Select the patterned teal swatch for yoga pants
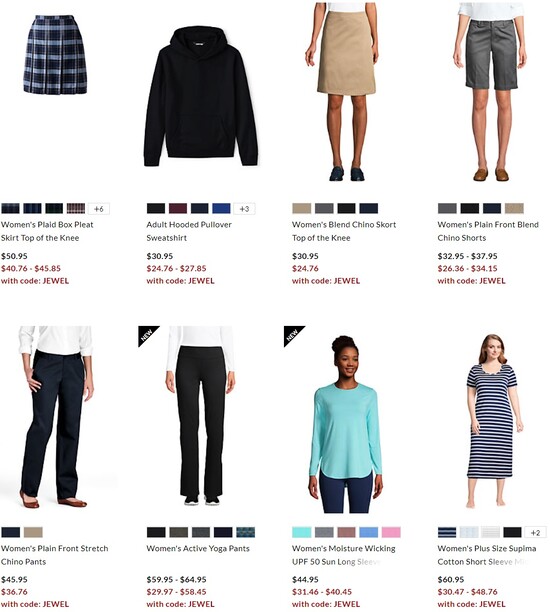 (246, 532)
